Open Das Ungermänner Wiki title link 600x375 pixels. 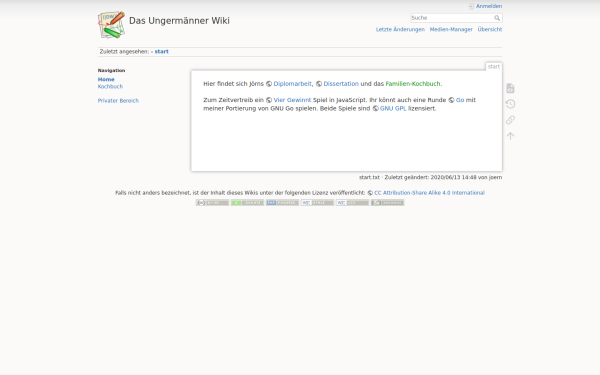179,21
